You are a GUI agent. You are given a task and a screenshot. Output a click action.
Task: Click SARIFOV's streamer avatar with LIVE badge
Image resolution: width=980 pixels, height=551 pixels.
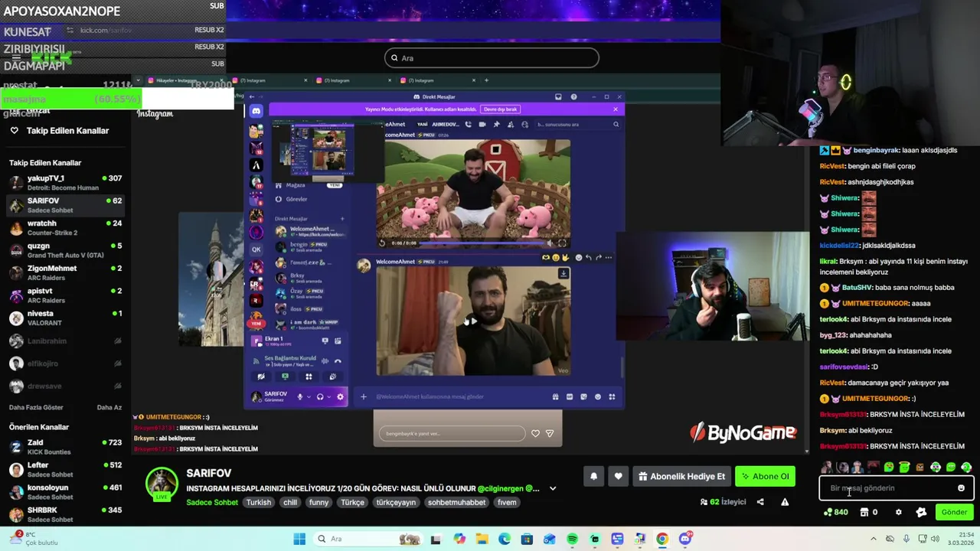(x=162, y=484)
